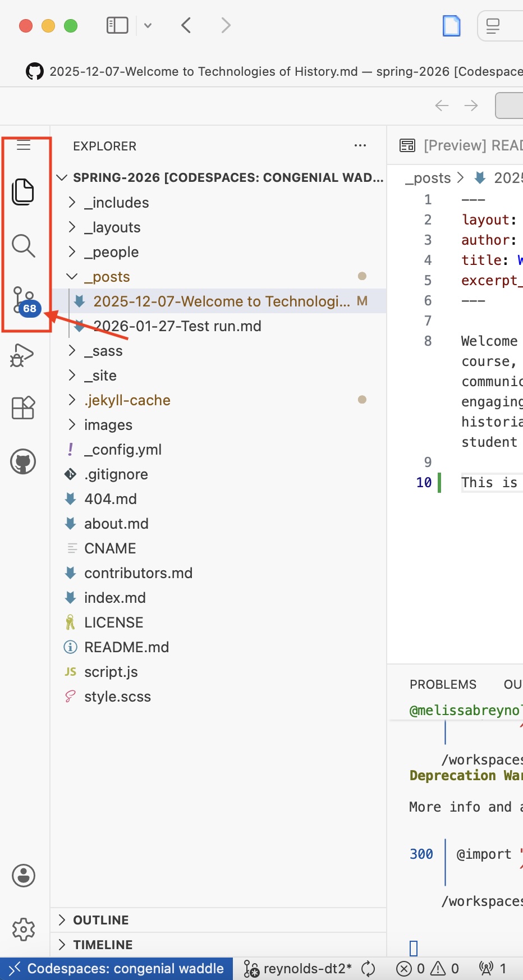Switch to the PROBLEMS panel tab

coord(443,684)
